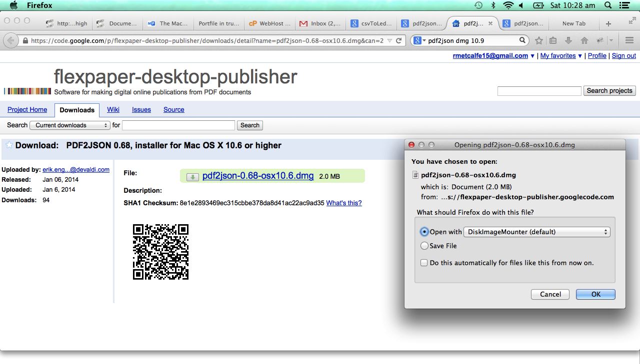Select the 'Open with' radio button
Viewport: 640px width, 364px height.
coord(424,232)
